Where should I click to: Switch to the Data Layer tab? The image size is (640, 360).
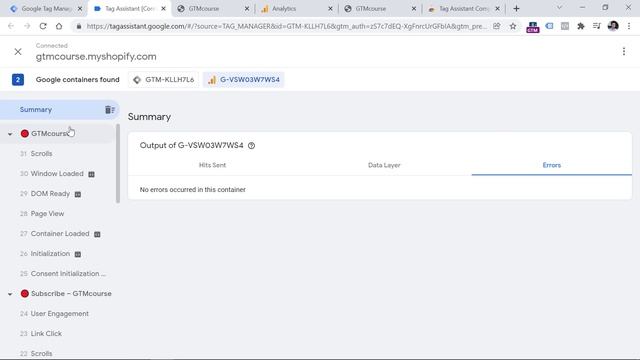click(x=384, y=165)
